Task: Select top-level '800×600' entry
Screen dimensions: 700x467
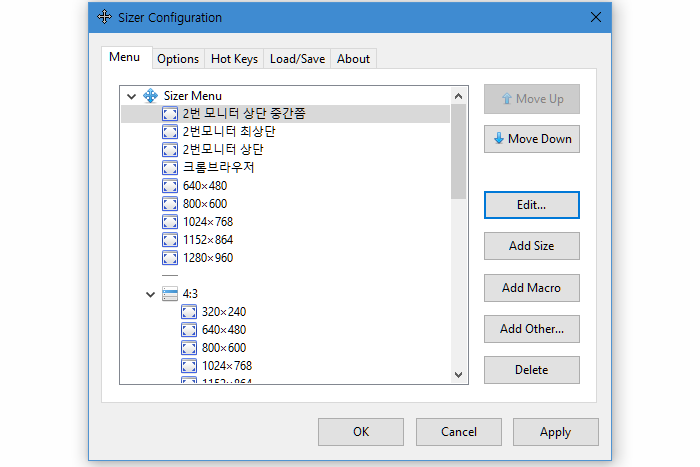Action: click(205, 204)
